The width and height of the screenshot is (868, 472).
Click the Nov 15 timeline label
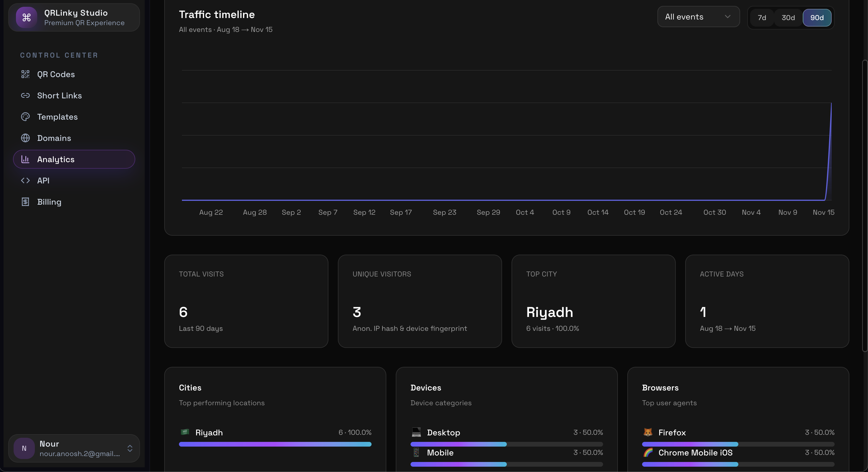tap(823, 212)
